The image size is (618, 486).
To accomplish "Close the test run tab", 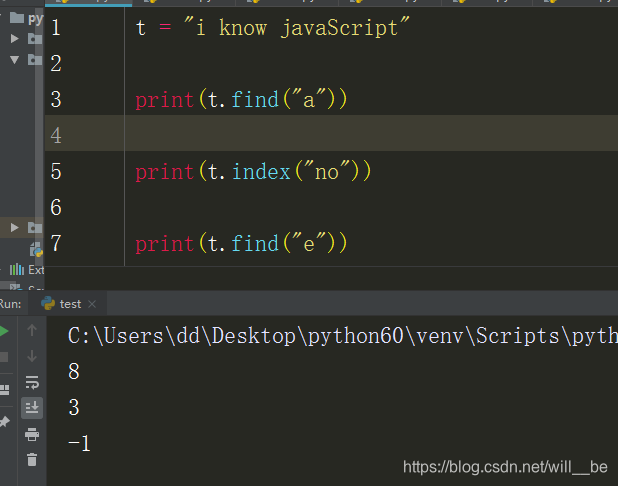I will pos(92,304).
